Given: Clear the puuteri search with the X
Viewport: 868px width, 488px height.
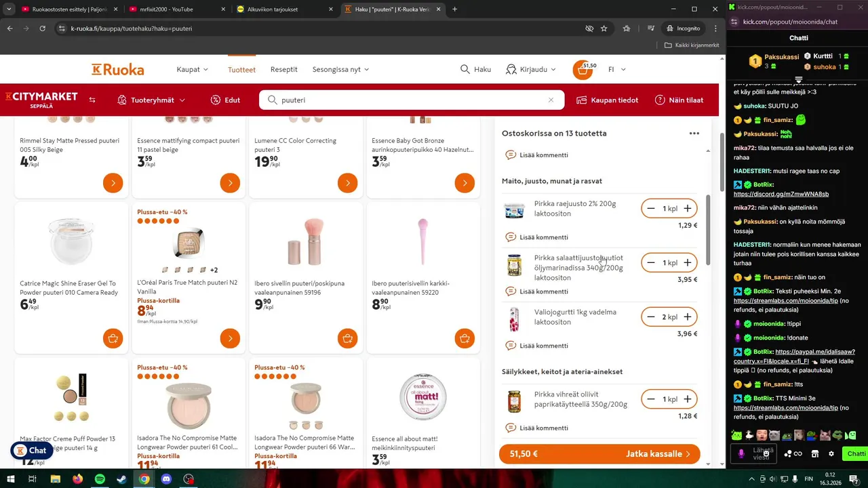Looking at the screenshot, I should [x=551, y=100].
